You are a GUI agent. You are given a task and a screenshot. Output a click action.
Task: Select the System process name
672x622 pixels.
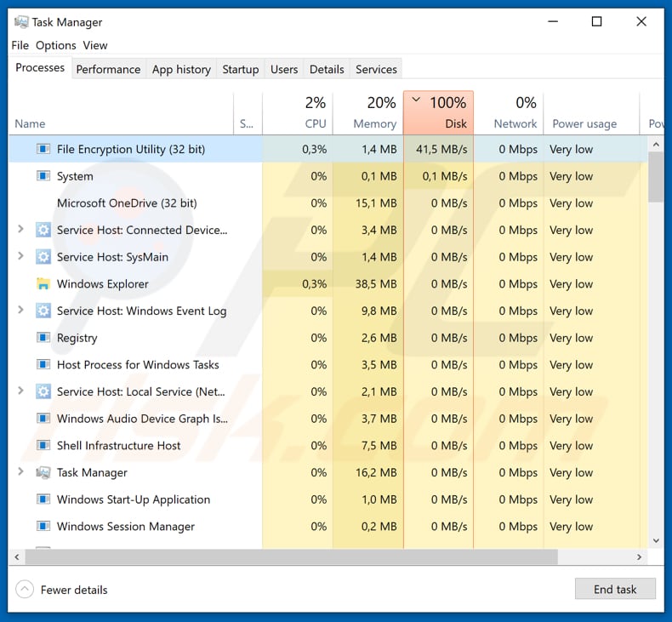(x=75, y=176)
